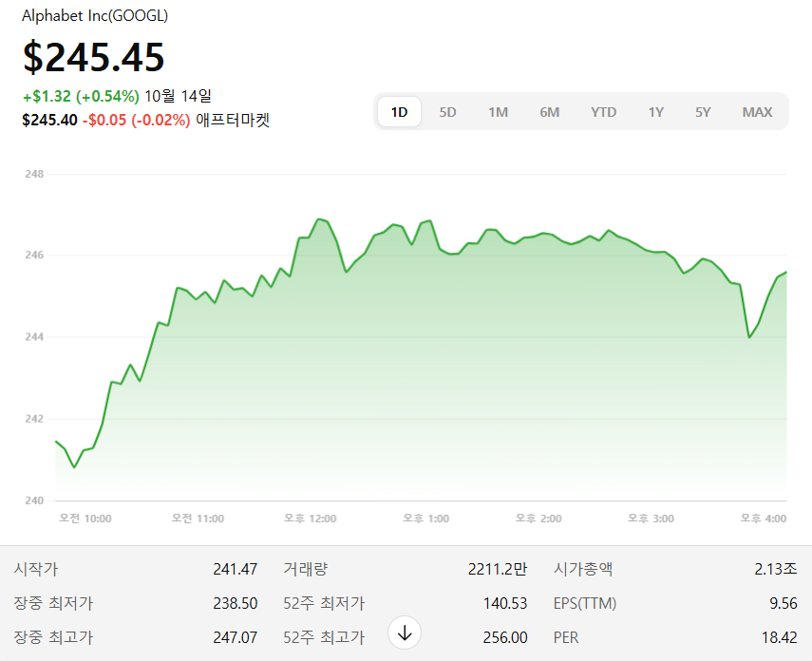
Task: Display the 5Y chart period
Action: 702,112
